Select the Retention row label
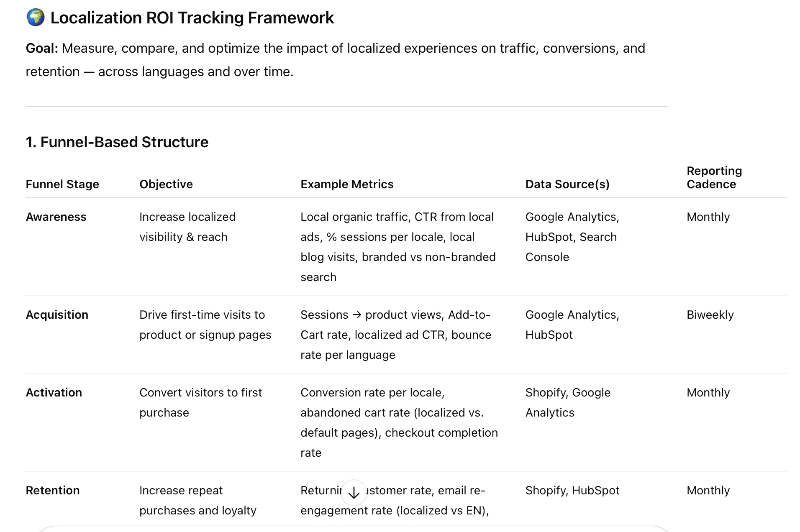The width and height of the screenshot is (800, 532). tap(53, 490)
